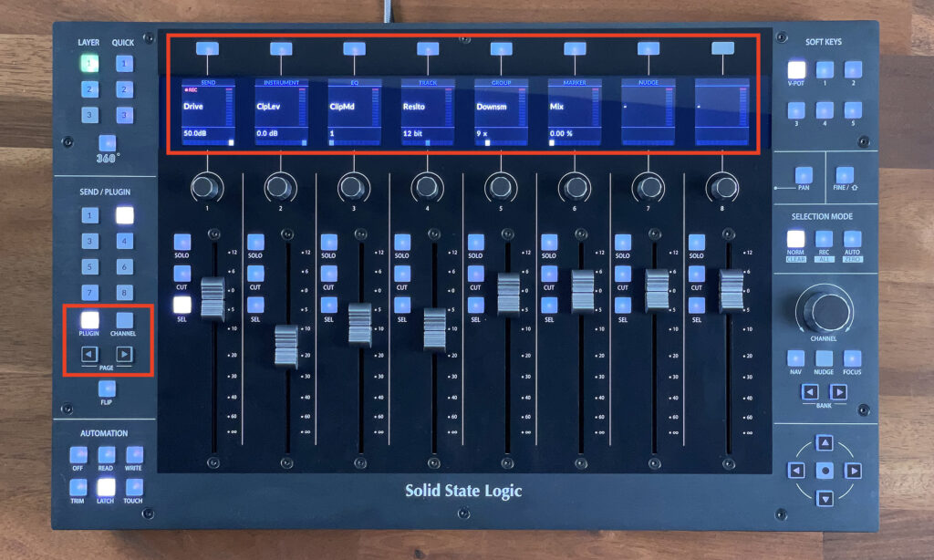Image resolution: width=934 pixels, height=560 pixels.
Task: Solo channel 4
Action: [x=402, y=242]
